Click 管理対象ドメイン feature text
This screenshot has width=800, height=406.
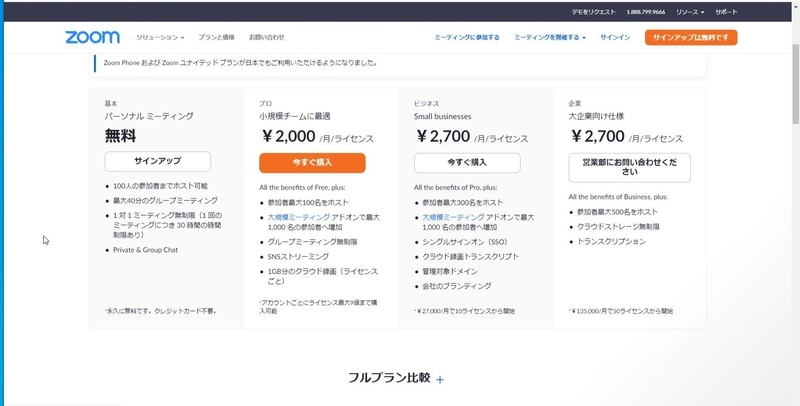pos(449,271)
